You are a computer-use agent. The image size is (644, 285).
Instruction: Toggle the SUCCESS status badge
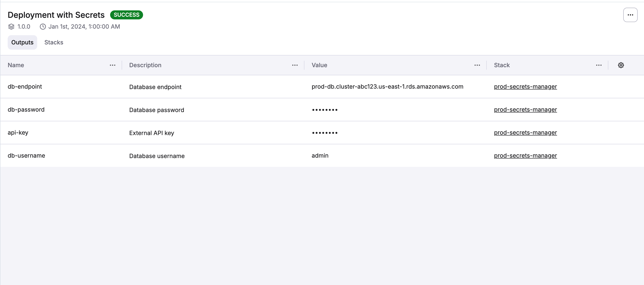click(126, 15)
